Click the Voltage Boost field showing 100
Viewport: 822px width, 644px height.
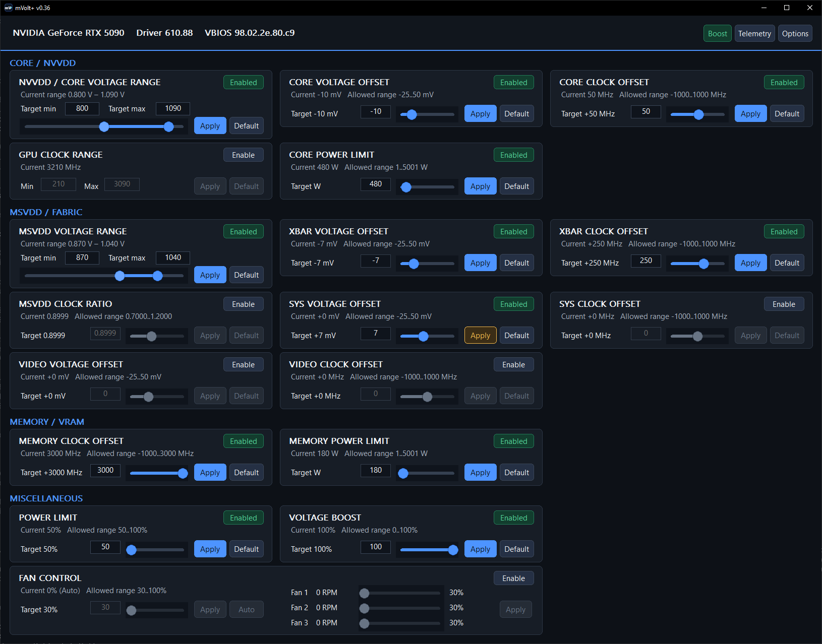tap(376, 547)
